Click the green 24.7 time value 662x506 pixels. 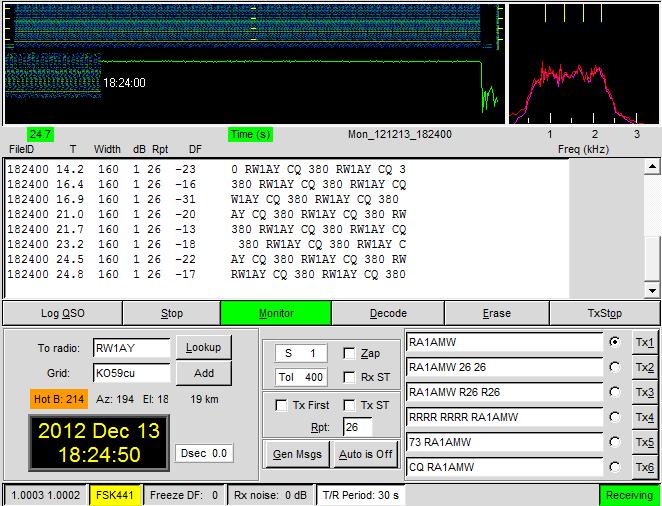click(x=40, y=135)
